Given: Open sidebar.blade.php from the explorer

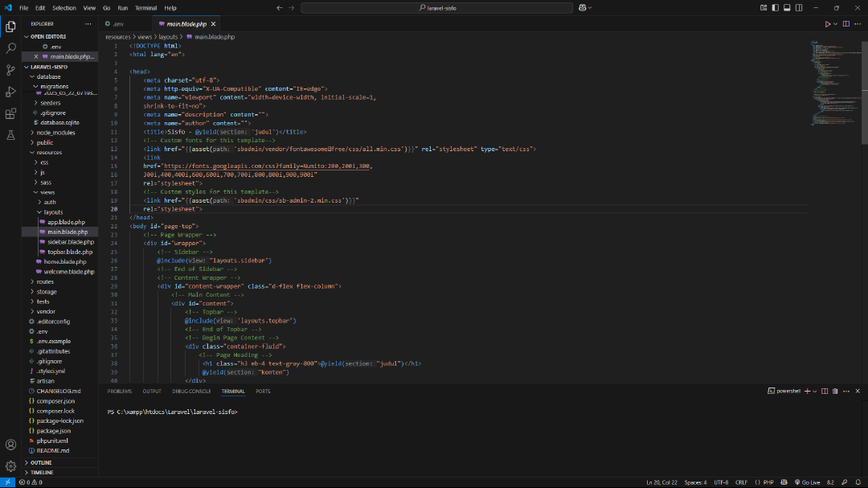Looking at the screenshot, I should point(70,242).
